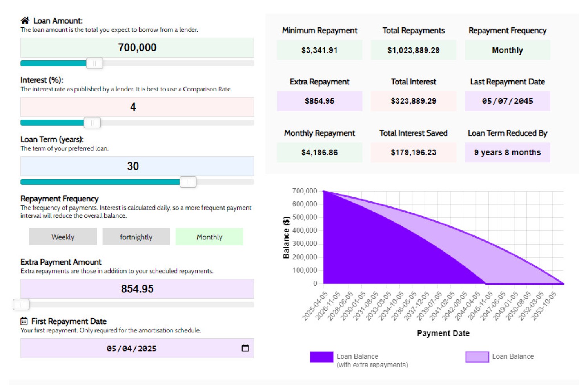Select Monthly repayment frequency
This screenshot has height=385, width=588.
209,237
